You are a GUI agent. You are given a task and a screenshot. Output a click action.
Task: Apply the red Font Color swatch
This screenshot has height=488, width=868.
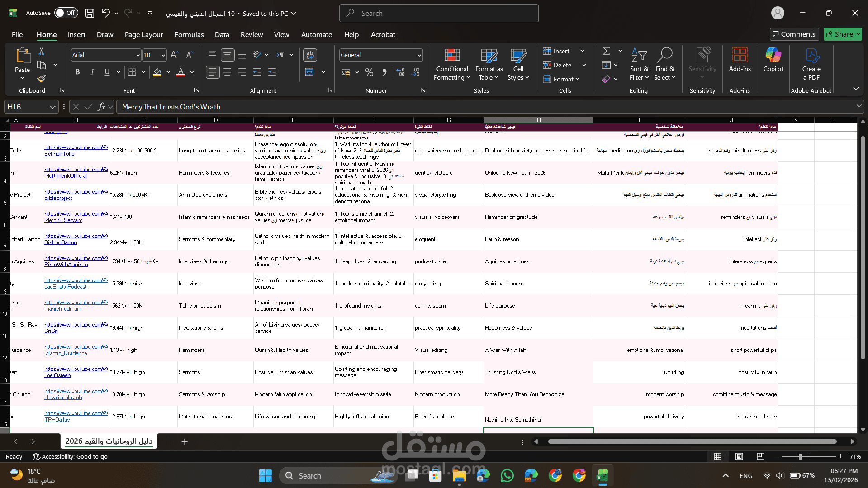tap(181, 72)
